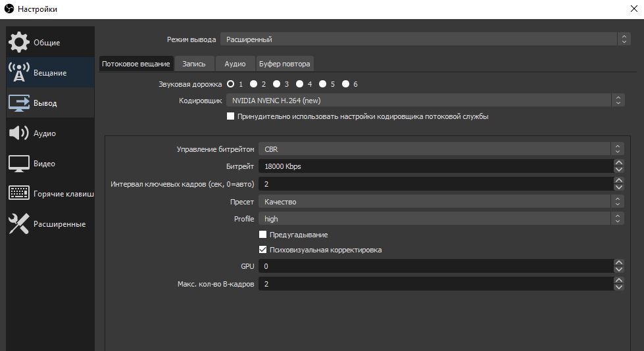Click the General settings gear icon
Viewport: 644px width, 351px height.
pyautogui.click(x=18, y=42)
